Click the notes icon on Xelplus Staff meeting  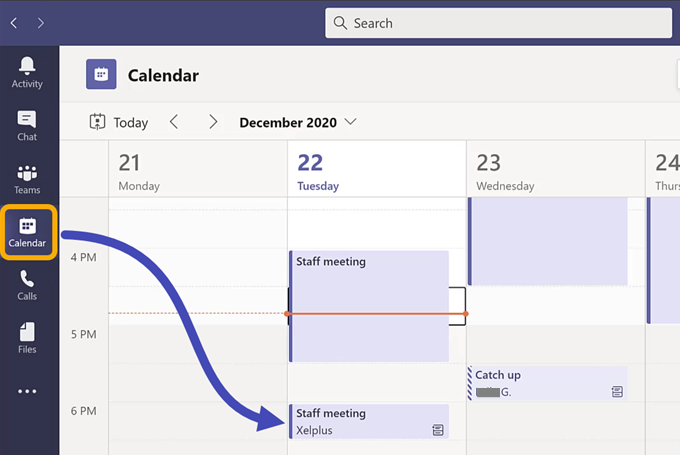[x=438, y=430]
